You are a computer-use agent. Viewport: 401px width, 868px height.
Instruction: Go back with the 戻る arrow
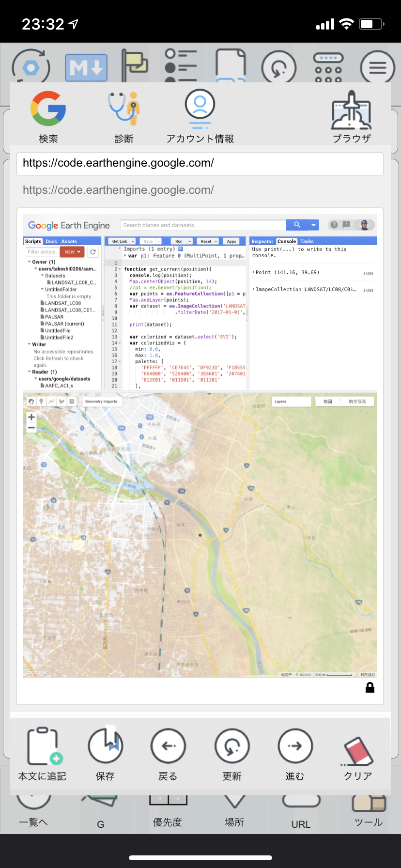[168, 746]
